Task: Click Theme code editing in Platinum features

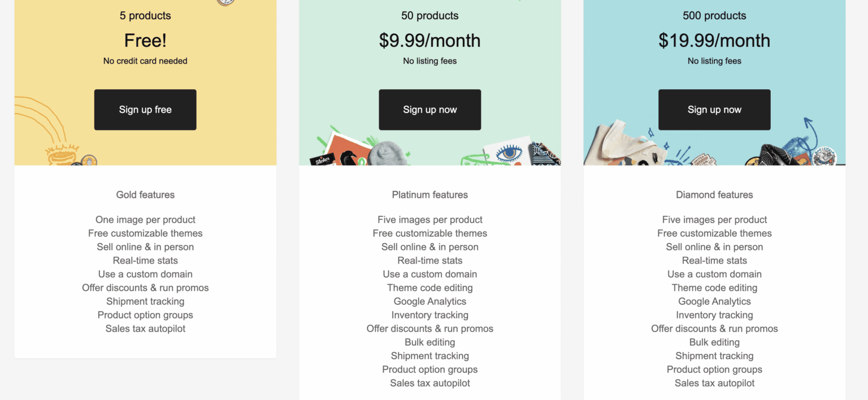Action: (429, 288)
